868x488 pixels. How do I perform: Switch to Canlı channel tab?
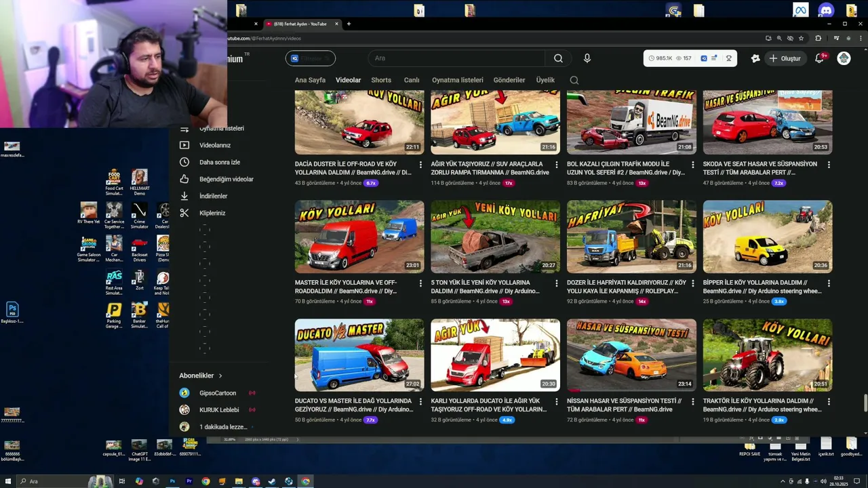pos(412,80)
